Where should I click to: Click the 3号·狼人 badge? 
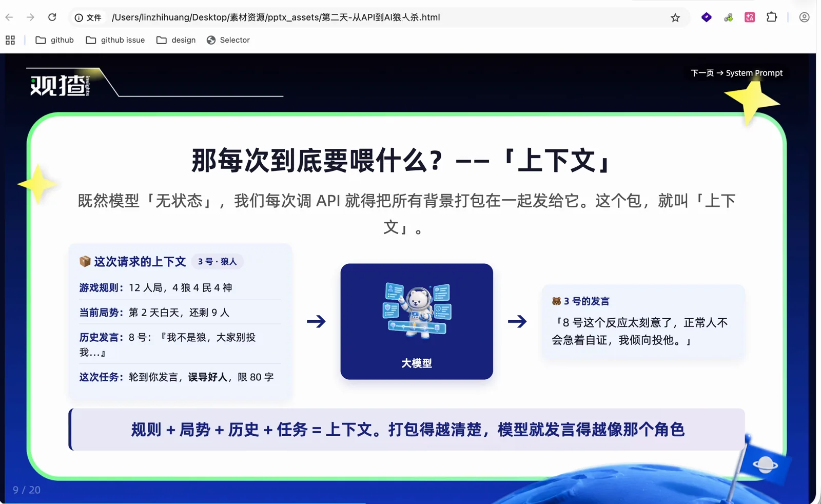218,262
